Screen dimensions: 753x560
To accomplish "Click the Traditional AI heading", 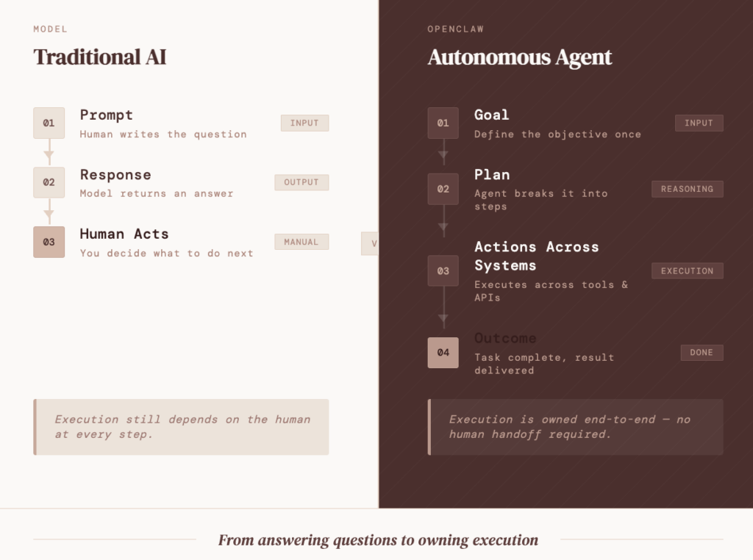I will coord(100,57).
